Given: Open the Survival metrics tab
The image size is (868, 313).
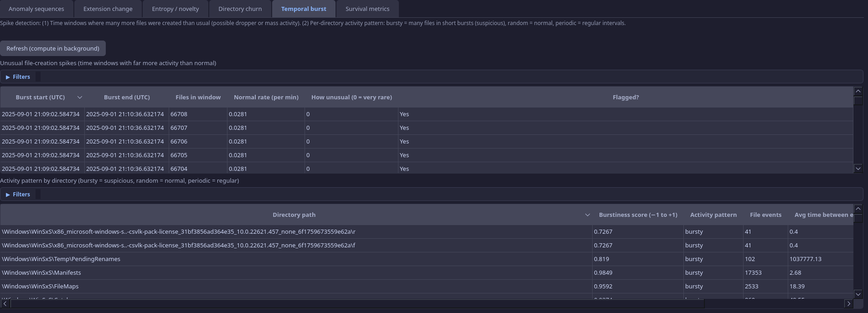Looking at the screenshot, I should (x=367, y=9).
